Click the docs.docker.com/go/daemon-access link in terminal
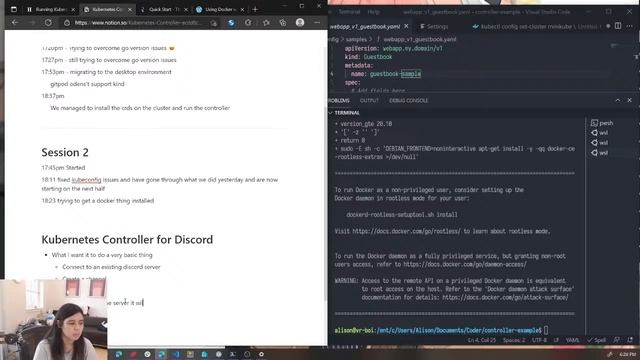Screen dimensions: 640x360 coord(465,264)
